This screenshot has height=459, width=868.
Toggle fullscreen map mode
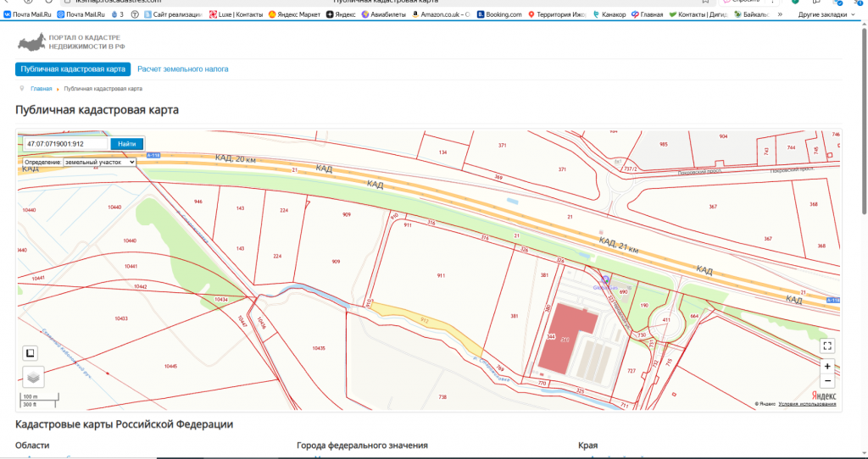827,346
